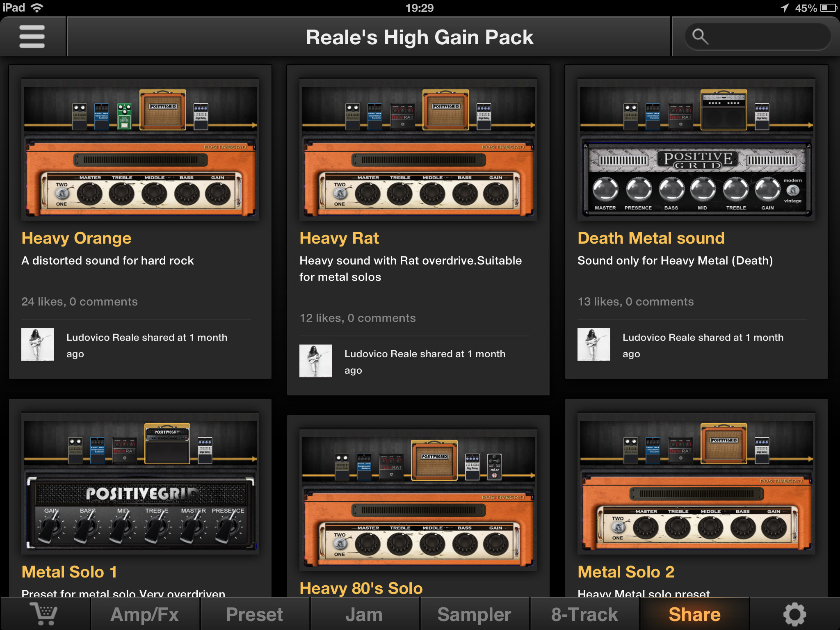The height and width of the screenshot is (630, 840).
Task: Select the Rat pedal in Metal Solo 1 chain
Action: point(124,451)
